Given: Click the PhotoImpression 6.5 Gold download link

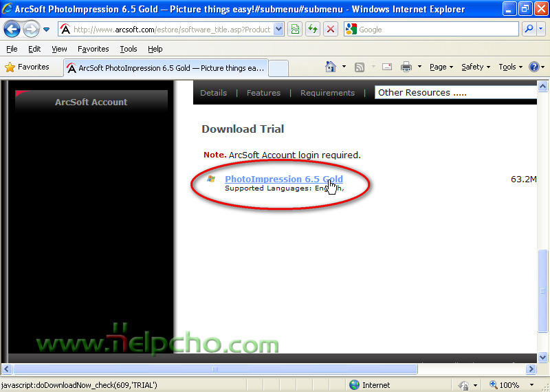Looking at the screenshot, I should pyautogui.click(x=284, y=179).
